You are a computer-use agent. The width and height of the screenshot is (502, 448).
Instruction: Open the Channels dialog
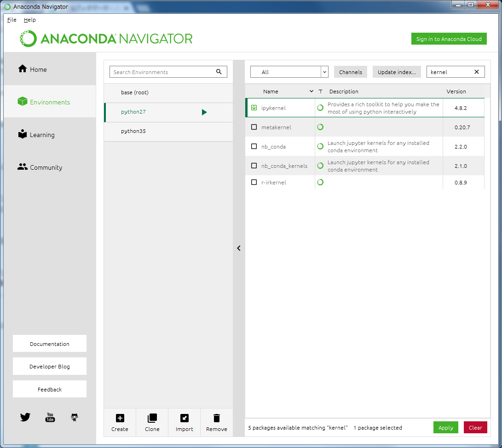point(351,72)
